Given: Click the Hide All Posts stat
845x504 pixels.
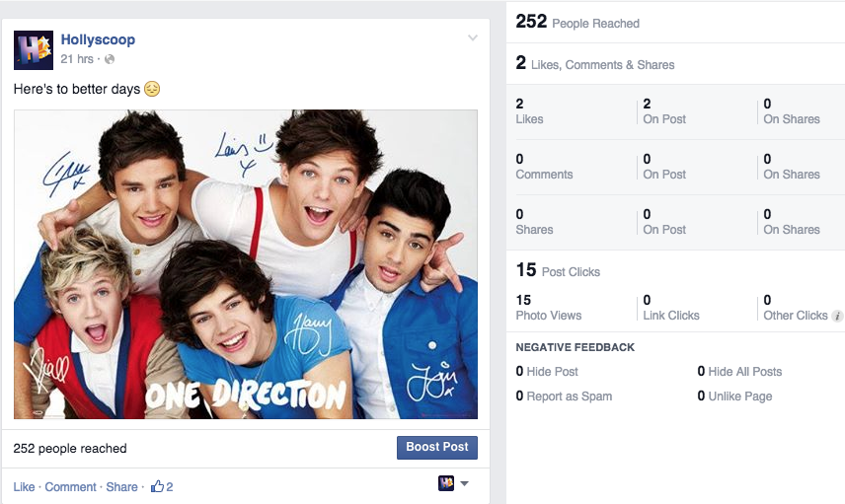Looking at the screenshot, I should 739,372.
